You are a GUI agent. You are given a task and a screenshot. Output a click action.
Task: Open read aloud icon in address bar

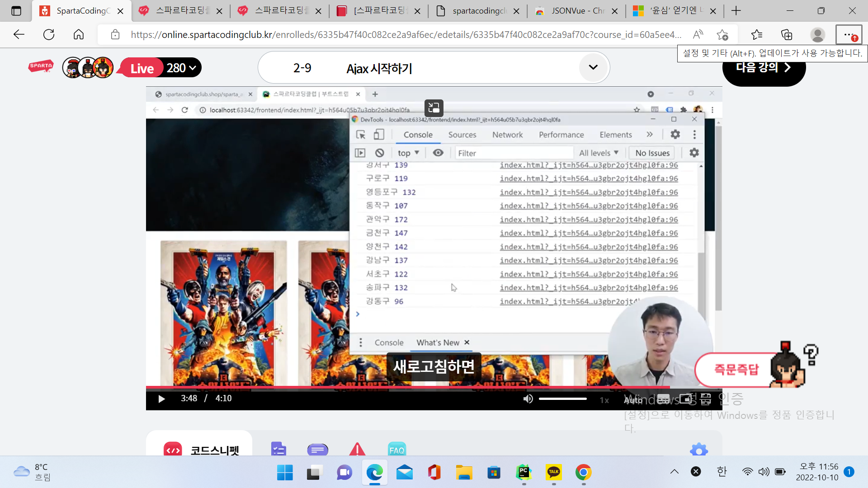698,34
